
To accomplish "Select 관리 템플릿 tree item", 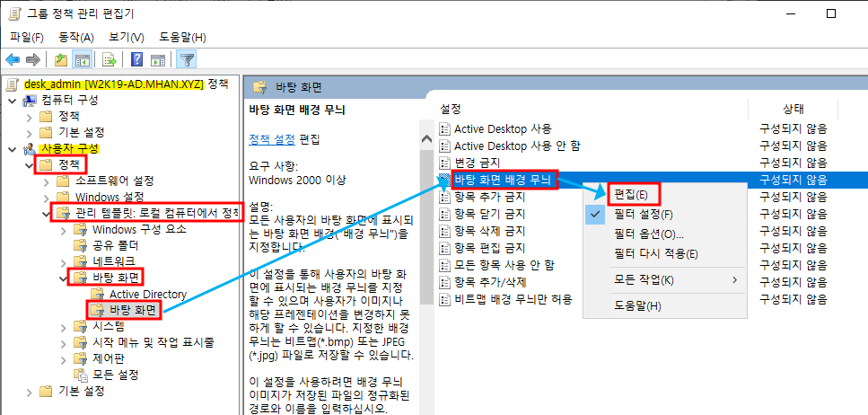I will [157, 213].
